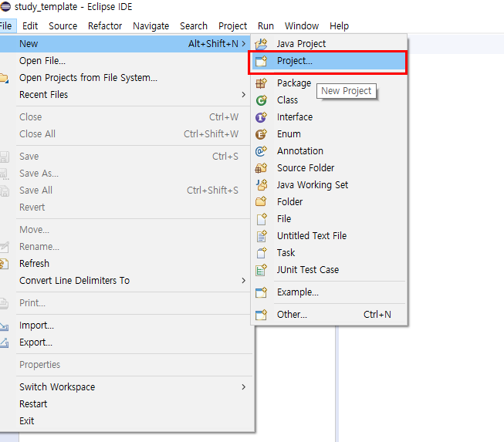The height and width of the screenshot is (442, 504).
Task: Select Refresh in the File menu
Action: 125,264
